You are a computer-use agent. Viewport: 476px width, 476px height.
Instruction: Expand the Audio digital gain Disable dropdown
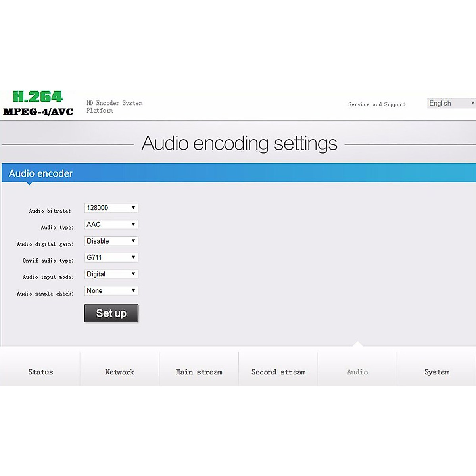point(111,241)
